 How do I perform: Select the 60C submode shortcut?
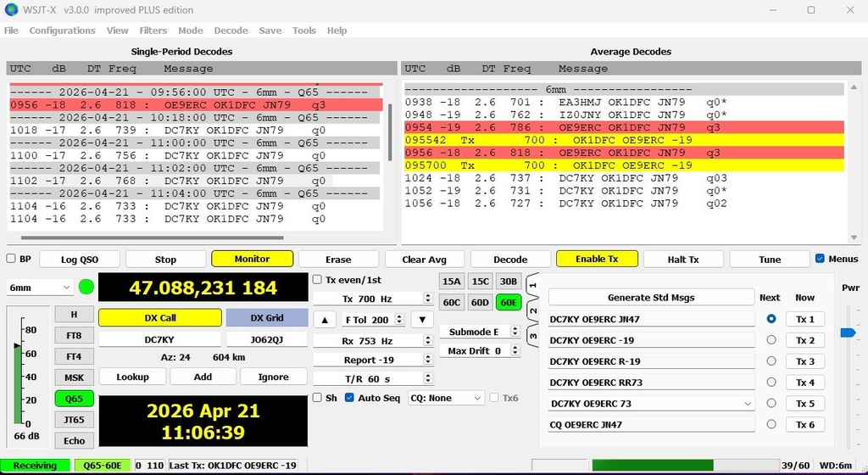[451, 302]
